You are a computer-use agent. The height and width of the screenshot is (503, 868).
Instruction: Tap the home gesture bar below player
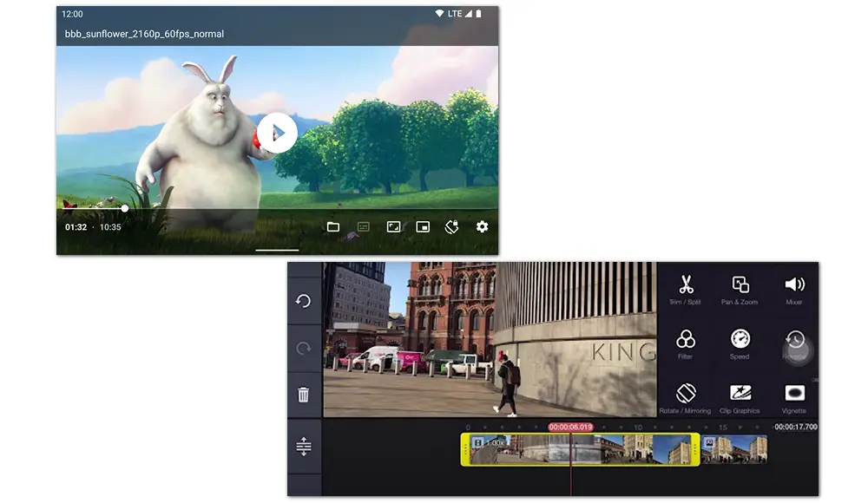[x=277, y=250]
